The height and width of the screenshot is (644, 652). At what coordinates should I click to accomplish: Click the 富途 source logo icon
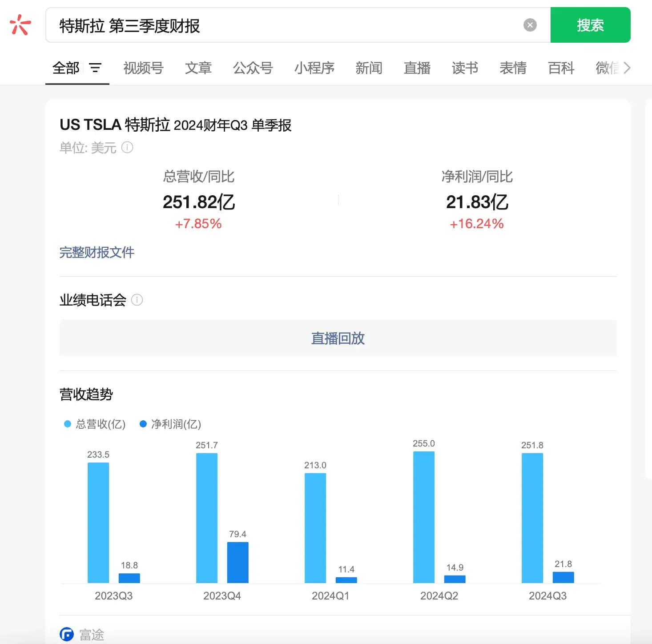pos(67,634)
